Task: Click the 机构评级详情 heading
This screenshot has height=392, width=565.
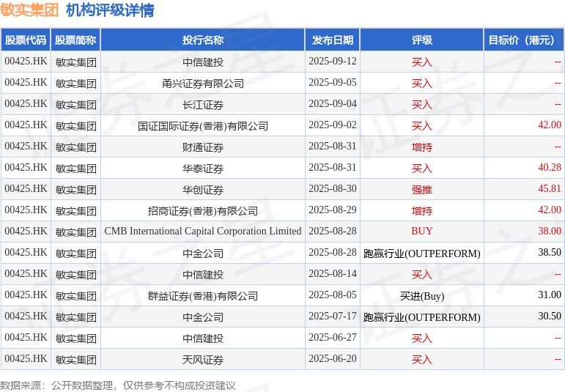Action: [x=110, y=10]
